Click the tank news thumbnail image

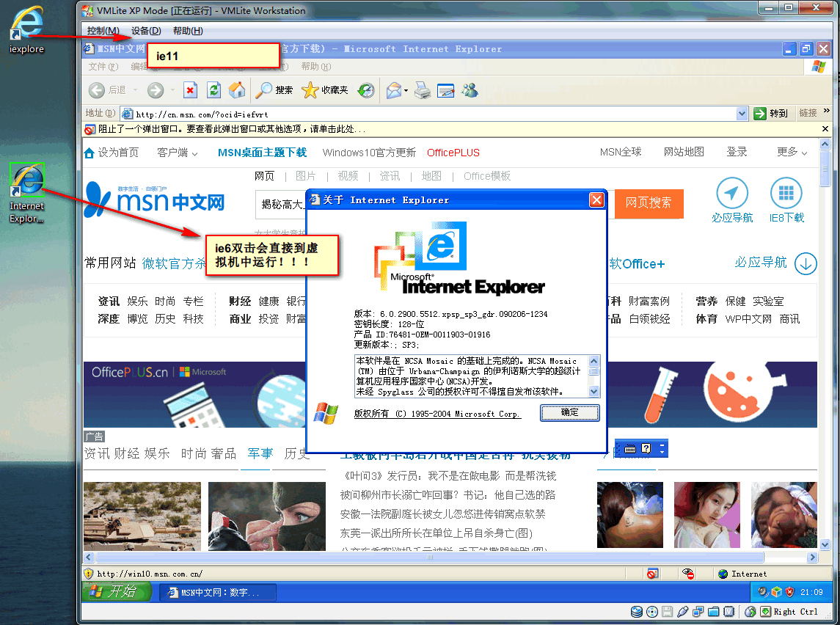[142, 516]
